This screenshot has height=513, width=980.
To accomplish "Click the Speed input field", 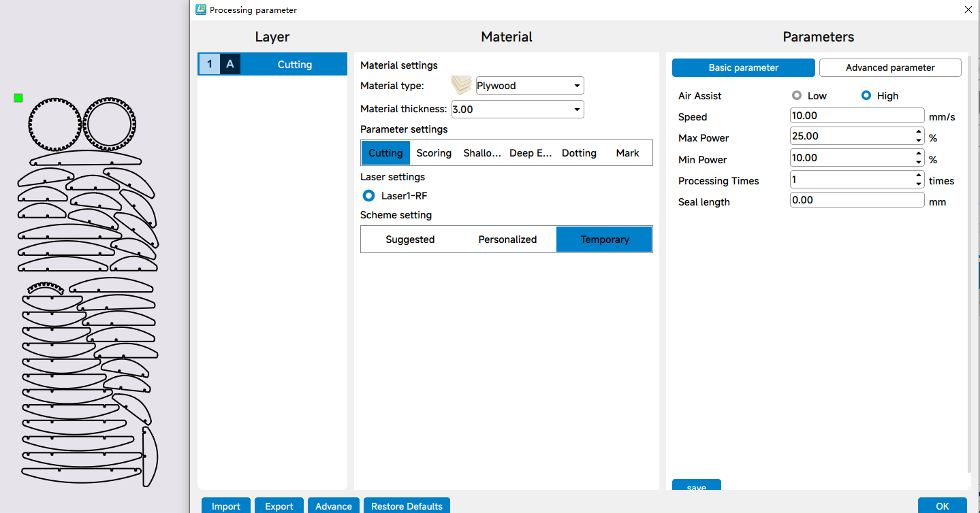I will point(857,116).
